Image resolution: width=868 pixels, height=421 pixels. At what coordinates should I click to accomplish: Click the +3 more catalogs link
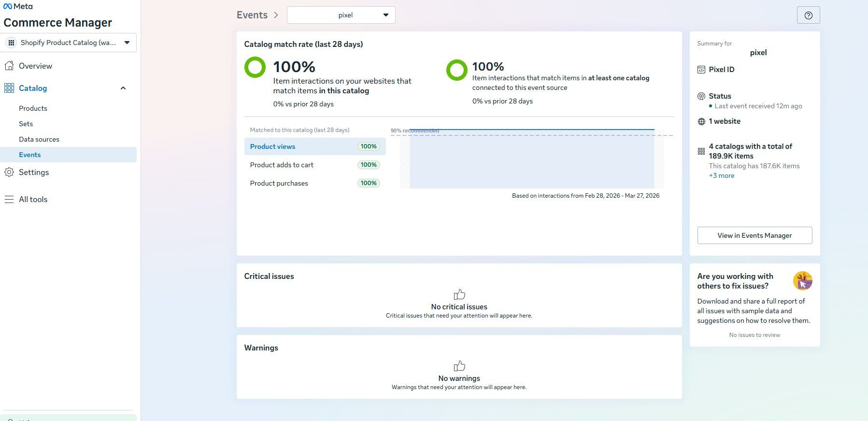click(x=721, y=175)
